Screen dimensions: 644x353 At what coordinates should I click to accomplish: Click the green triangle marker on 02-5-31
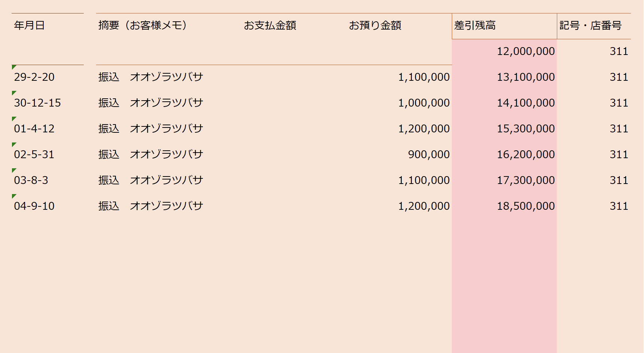14,144
